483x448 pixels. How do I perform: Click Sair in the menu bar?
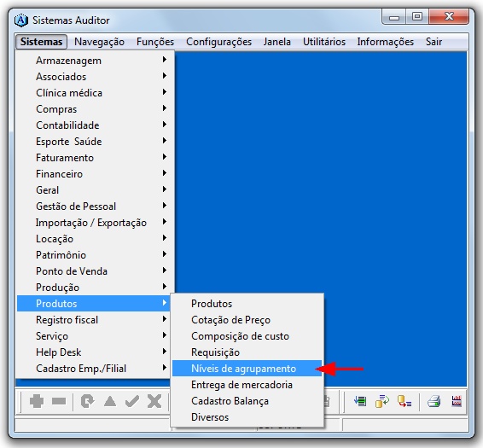[434, 42]
